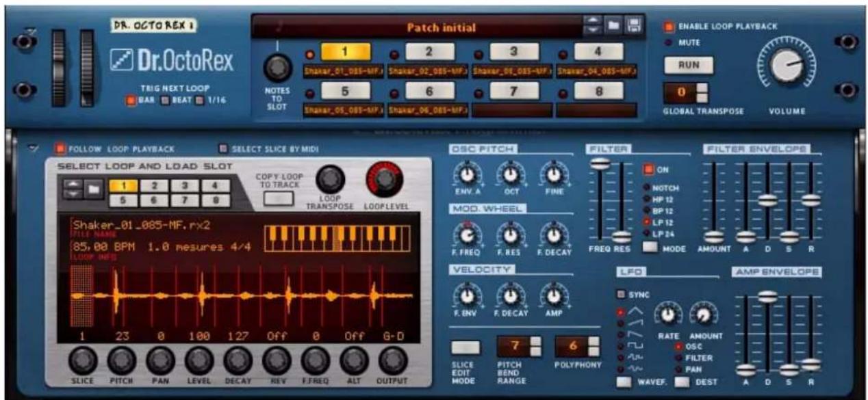Image resolution: width=868 pixels, height=400 pixels.
Task: Click Osc Pitch Oct knob
Action: point(509,172)
